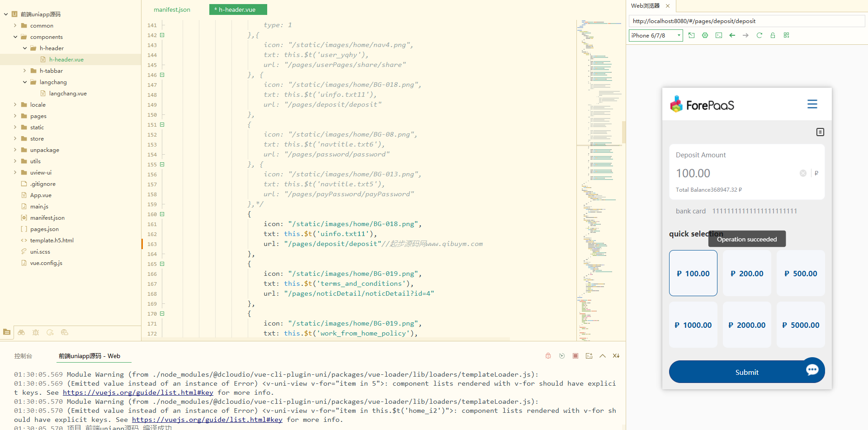Open the iPhone 6/7/8 device dropdown

(655, 36)
